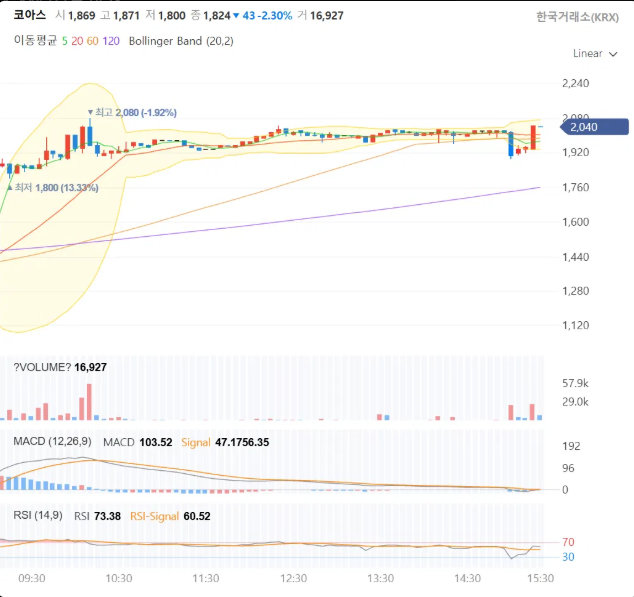Click the 1,440 price axis label

pyautogui.click(x=576, y=257)
